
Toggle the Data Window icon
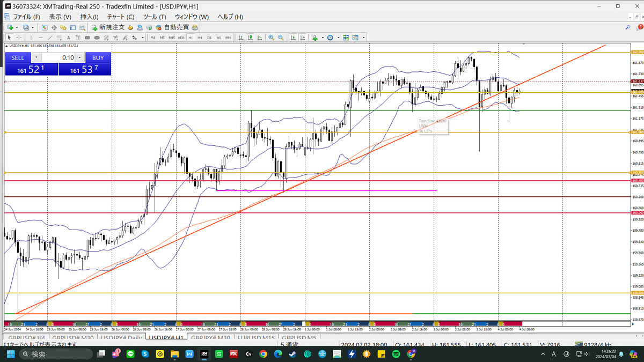[54, 27]
